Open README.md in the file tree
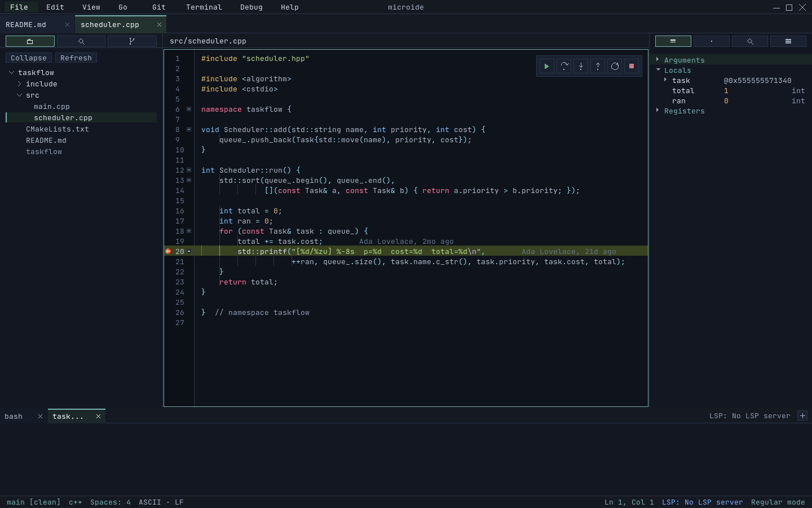Image resolution: width=812 pixels, height=508 pixels. 46,140
